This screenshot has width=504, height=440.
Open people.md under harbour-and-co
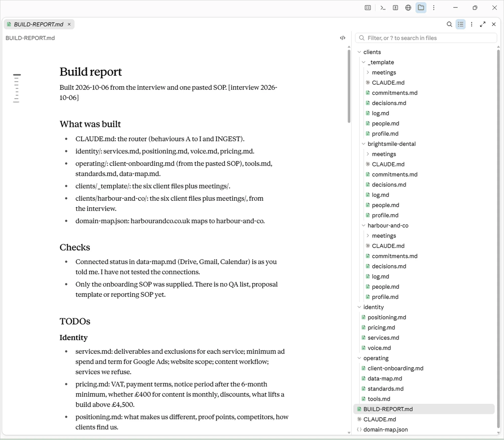click(385, 287)
